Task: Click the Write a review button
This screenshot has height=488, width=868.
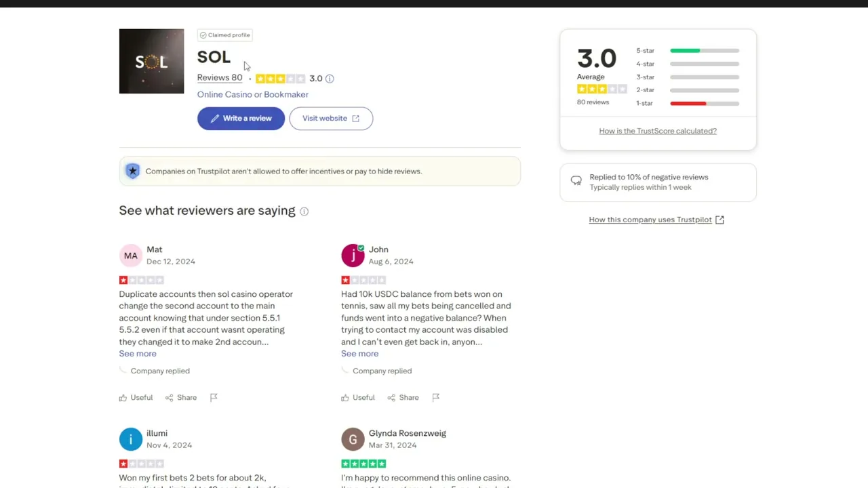Action: [241, 119]
